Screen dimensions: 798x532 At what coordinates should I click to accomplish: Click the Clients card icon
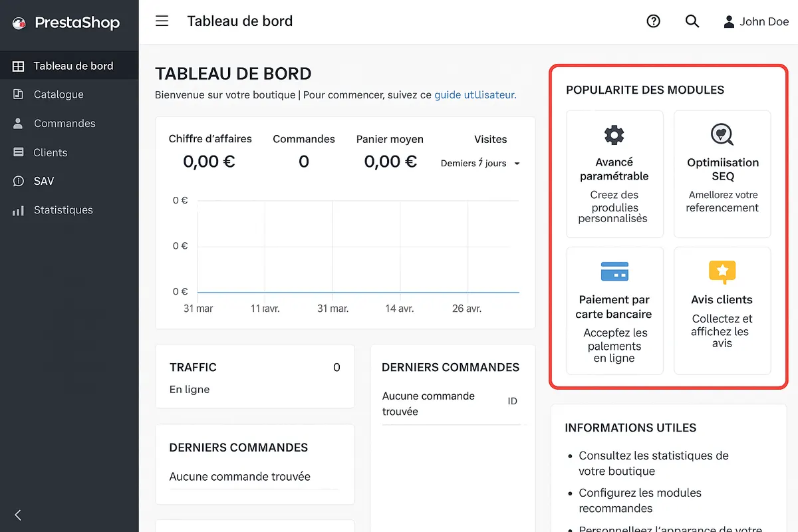pyautogui.click(x=19, y=152)
